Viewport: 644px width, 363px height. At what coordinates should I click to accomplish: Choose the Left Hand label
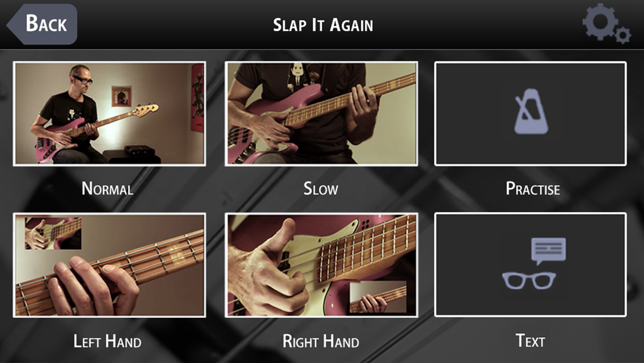(107, 341)
